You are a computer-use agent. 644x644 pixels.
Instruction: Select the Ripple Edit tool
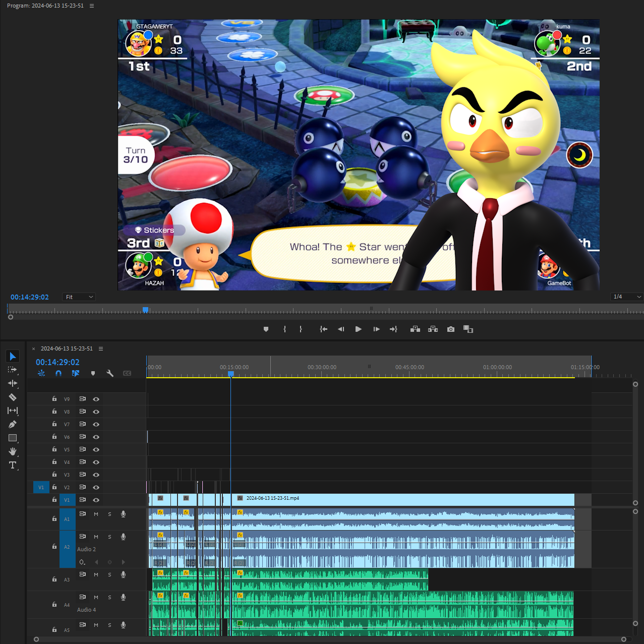pos(13,383)
